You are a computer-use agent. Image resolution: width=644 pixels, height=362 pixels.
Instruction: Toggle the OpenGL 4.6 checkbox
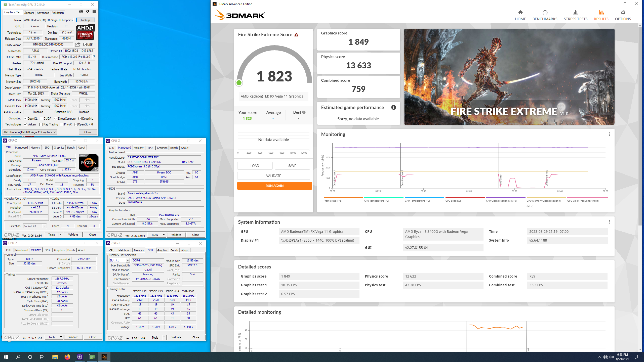pyautogui.click(x=76, y=124)
